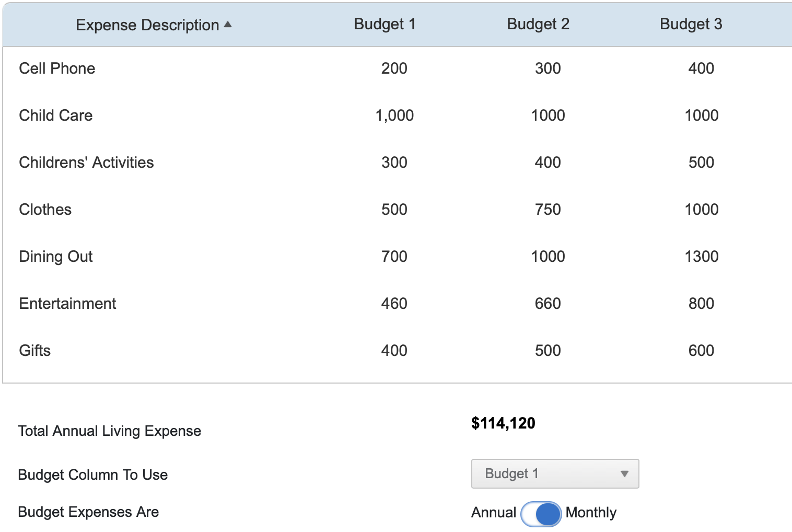
Task: Select the Budget 2 column header
Action: pyautogui.click(x=538, y=24)
